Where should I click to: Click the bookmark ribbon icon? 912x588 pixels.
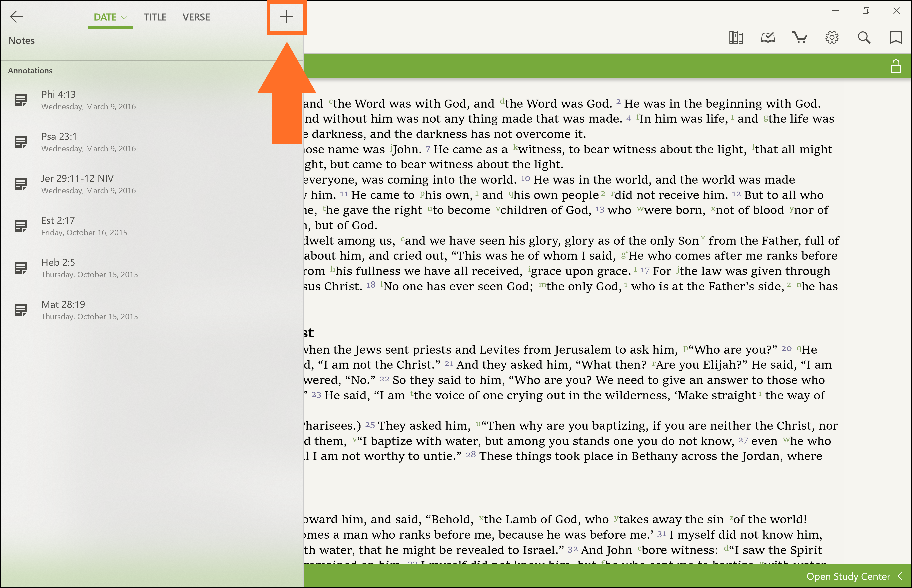pos(896,37)
